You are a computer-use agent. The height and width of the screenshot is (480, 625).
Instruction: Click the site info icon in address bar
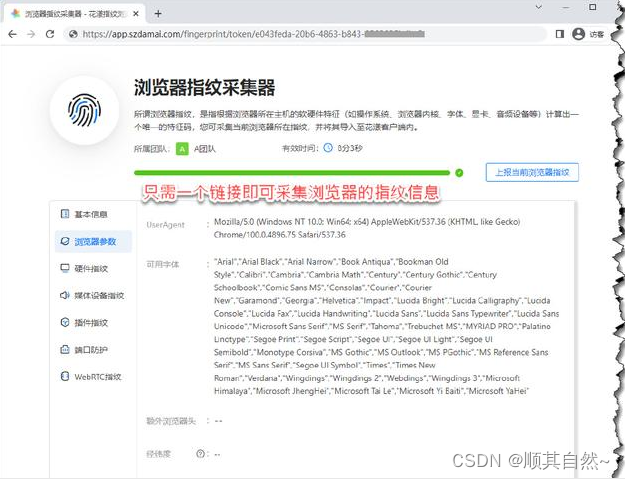(73, 34)
